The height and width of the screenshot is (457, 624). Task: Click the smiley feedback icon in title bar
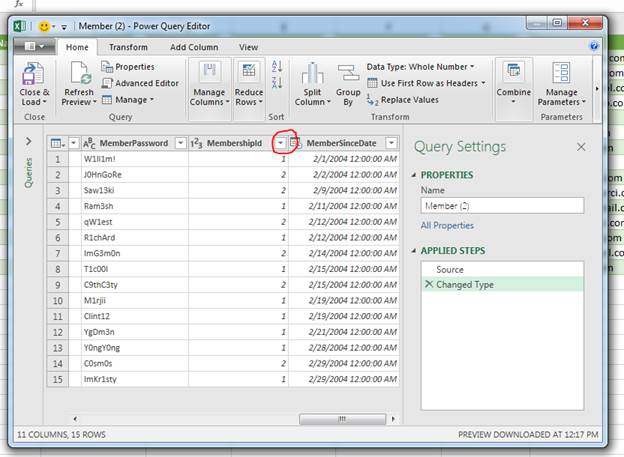click(44, 26)
